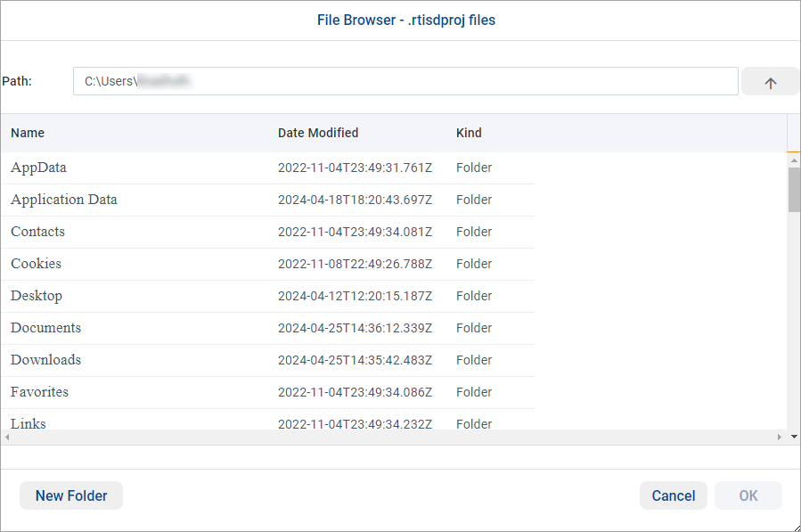The height and width of the screenshot is (532, 801).
Task: Sort entries by the Kind column
Action: [x=469, y=133]
